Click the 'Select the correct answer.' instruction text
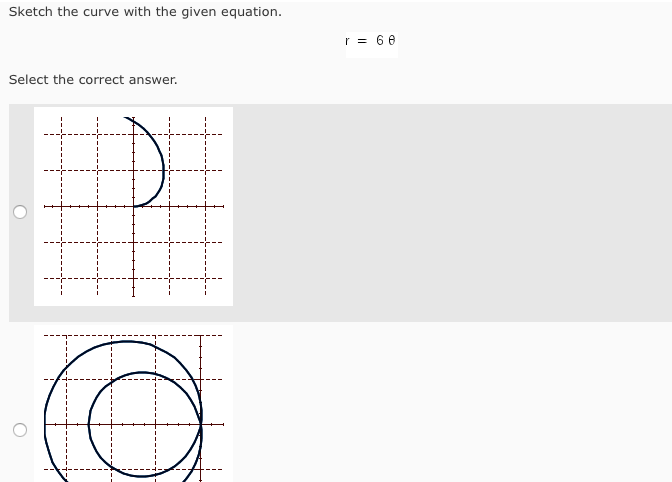 (x=93, y=80)
